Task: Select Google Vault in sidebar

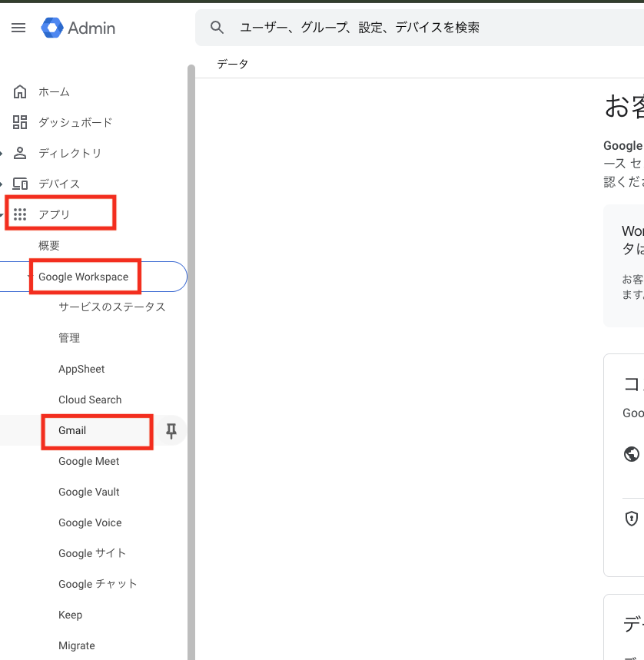Action: pos(88,493)
